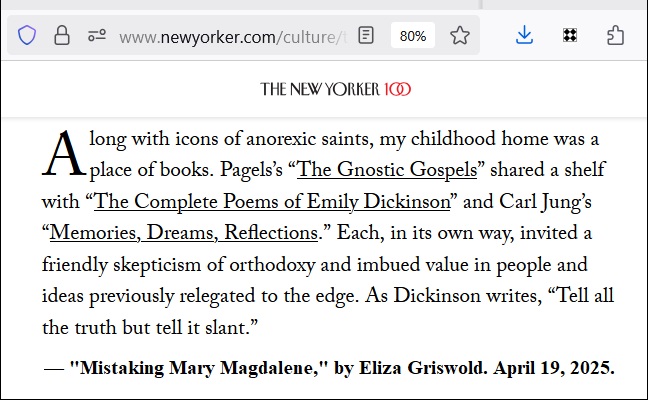The height and width of the screenshot is (400, 648).
Task: Click the four-dot extension icon in toolbar
Action: pos(569,36)
